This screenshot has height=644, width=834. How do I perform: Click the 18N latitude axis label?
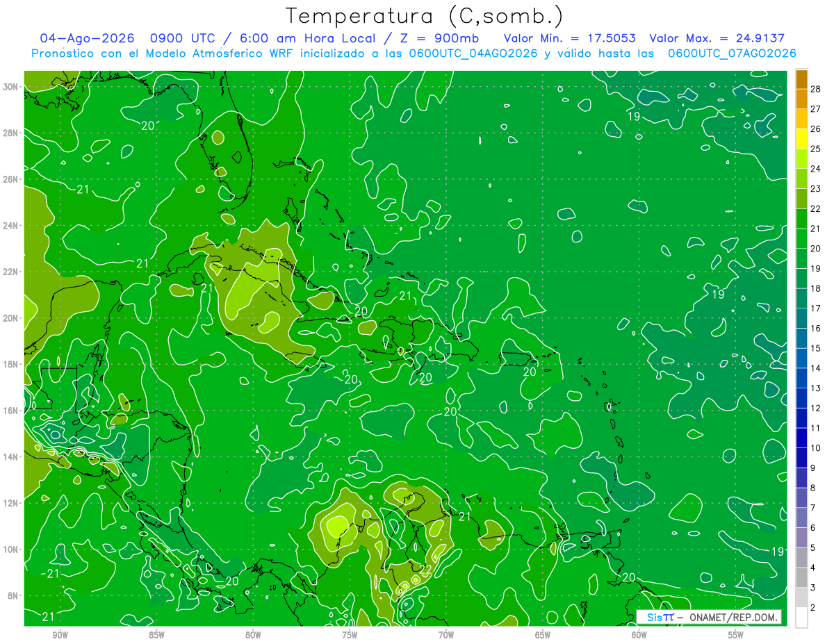coord(12,364)
